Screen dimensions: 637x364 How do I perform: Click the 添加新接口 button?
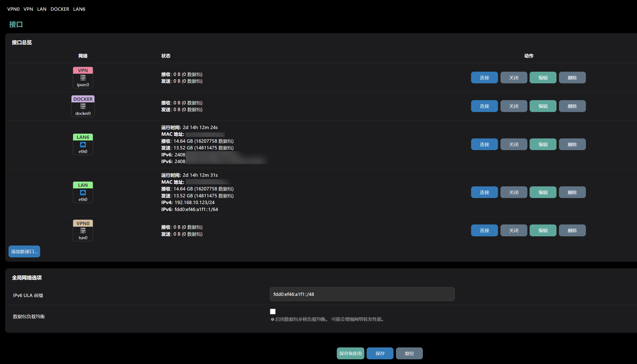pos(24,252)
